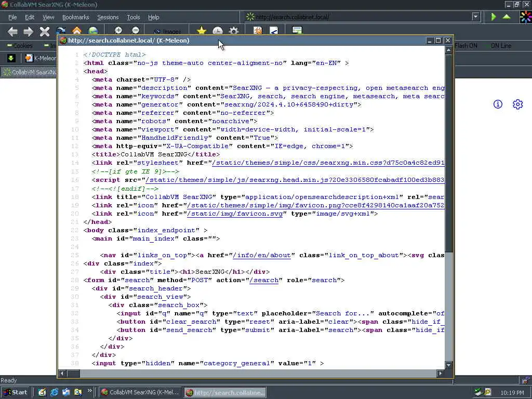The width and height of the screenshot is (532, 399).
Task: Open the File menu
Action: tap(12, 17)
